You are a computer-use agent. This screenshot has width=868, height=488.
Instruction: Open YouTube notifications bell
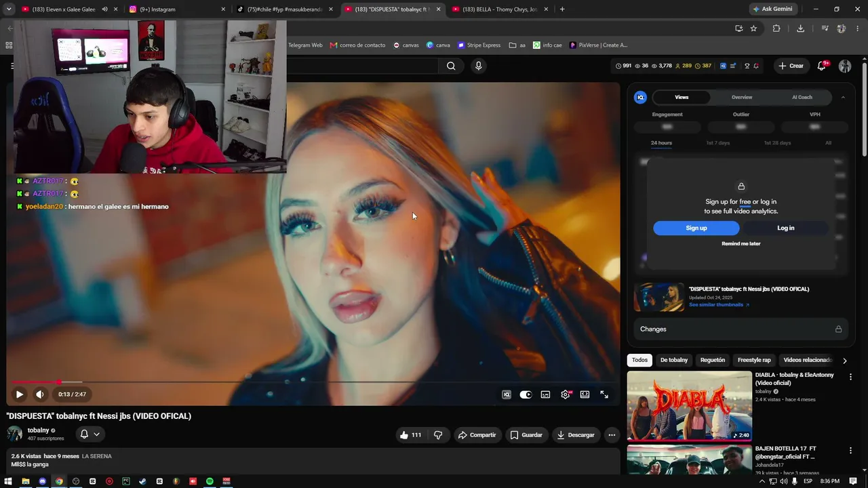coord(822,66)
